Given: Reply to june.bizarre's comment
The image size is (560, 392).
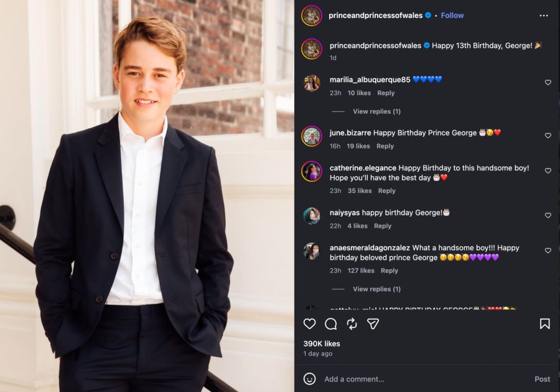Looking at the screenshot, I should [x=385, y=146].
